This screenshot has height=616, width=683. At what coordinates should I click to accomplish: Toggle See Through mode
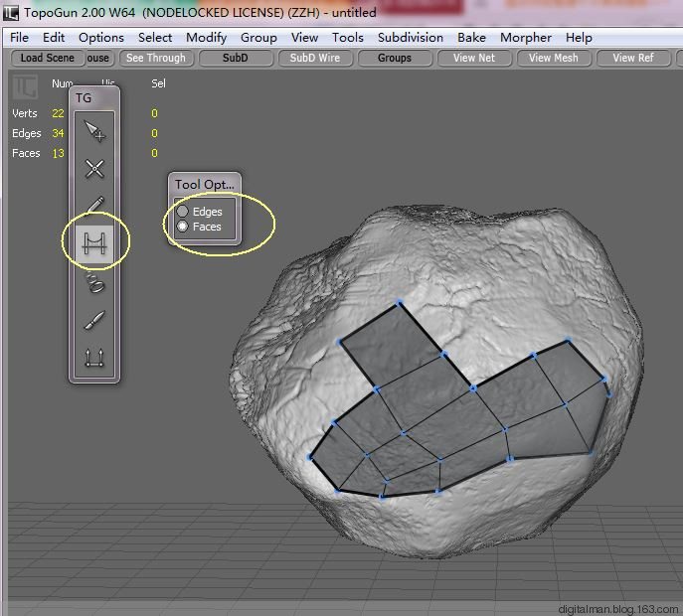[156, 58]
